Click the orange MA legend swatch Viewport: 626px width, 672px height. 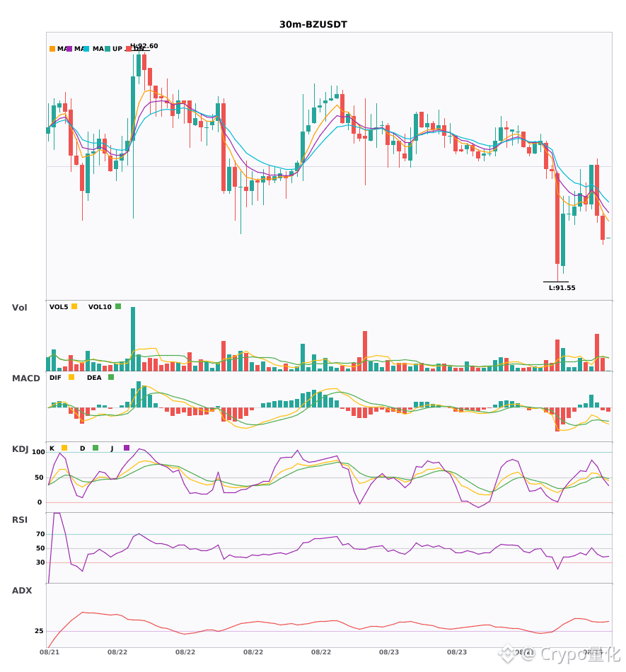tap(52, 49)
